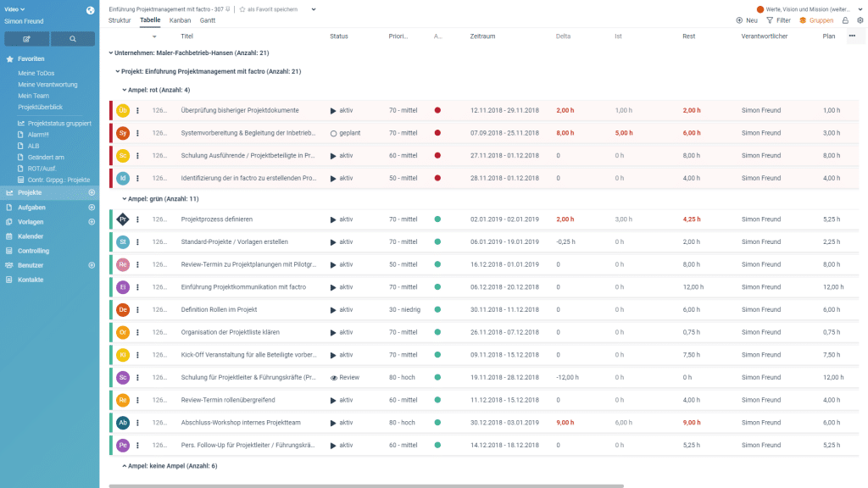The width and height of the screenshot is (868, 488).
Task: Click the Filter button
Action: pos(778,20)
